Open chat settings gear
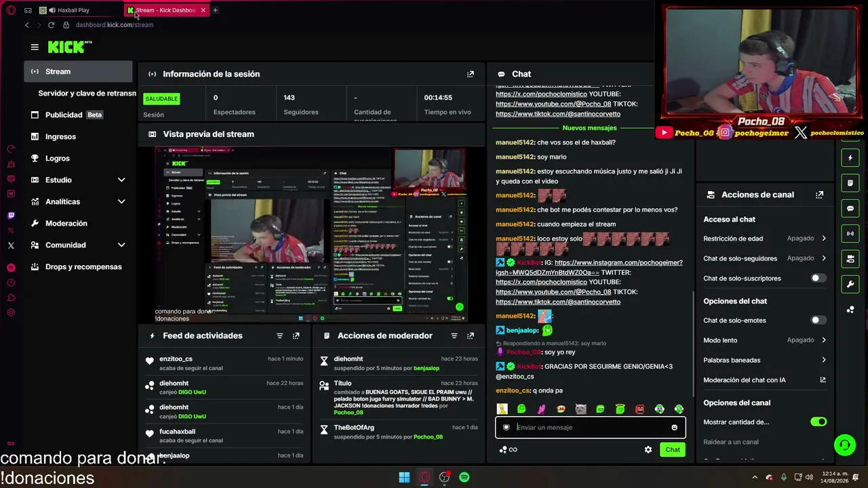This screenshot has width=868, height=488. [x=648, y=449]
